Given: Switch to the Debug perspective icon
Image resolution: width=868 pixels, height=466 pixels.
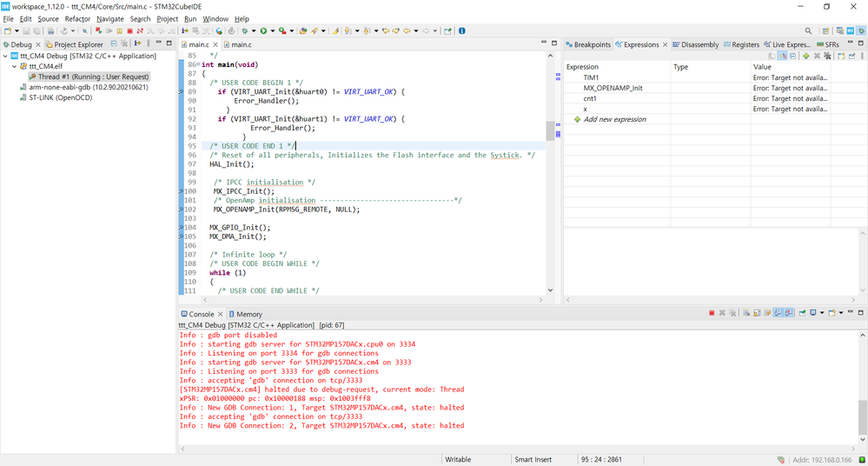Looking at the screenshot, I should point(861,30).
